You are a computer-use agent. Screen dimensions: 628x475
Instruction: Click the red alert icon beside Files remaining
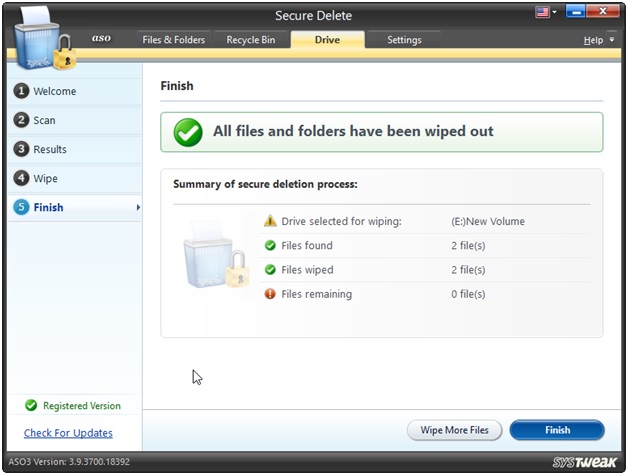[x=270, y=294]
